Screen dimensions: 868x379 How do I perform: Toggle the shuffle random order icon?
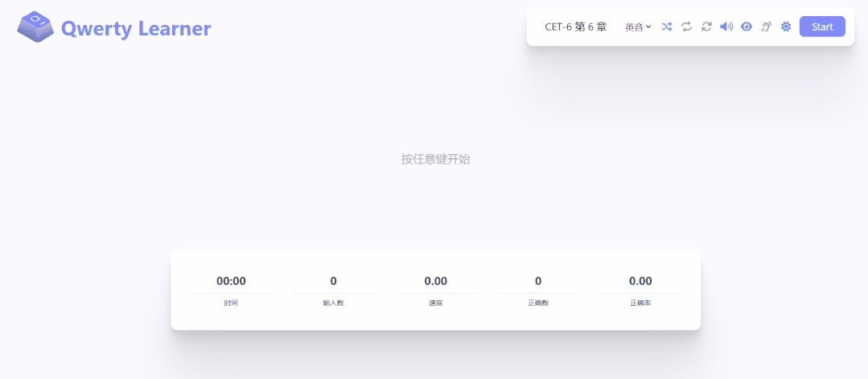click(x=667, y=27)
